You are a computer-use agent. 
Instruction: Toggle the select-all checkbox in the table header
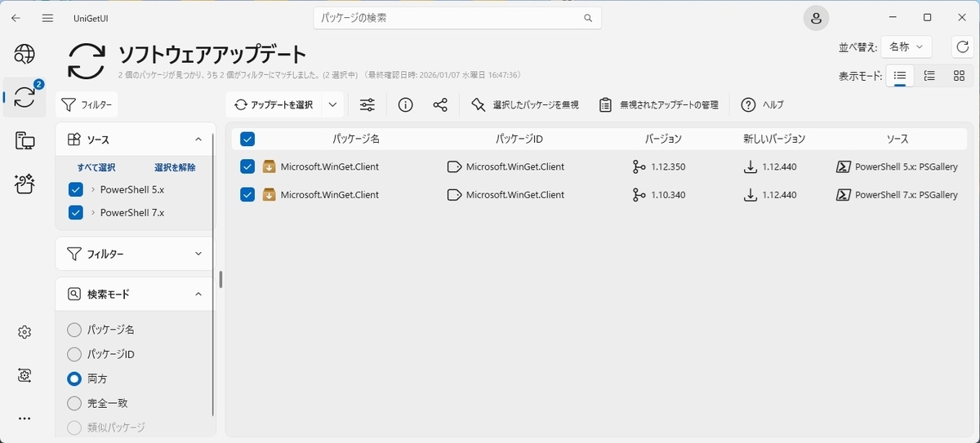tap(247, 139)
